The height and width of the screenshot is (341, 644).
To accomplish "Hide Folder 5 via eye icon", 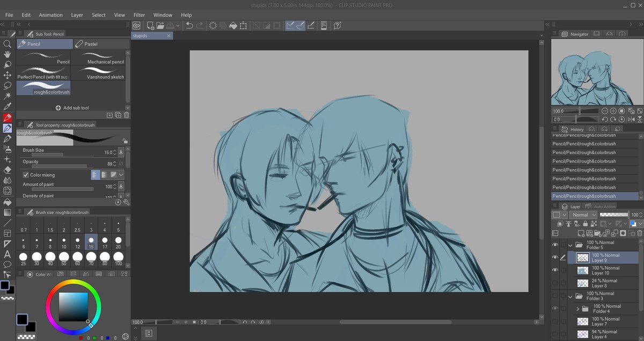I will pos(555,245).
